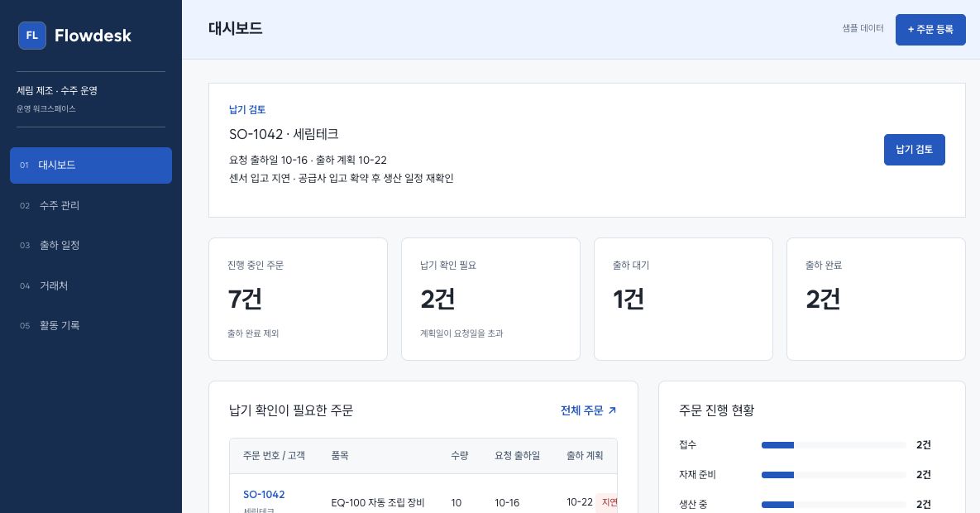Click the 생산 중 progress bar
The height and width of the screenshot is (513, 980).
(834, 504)
